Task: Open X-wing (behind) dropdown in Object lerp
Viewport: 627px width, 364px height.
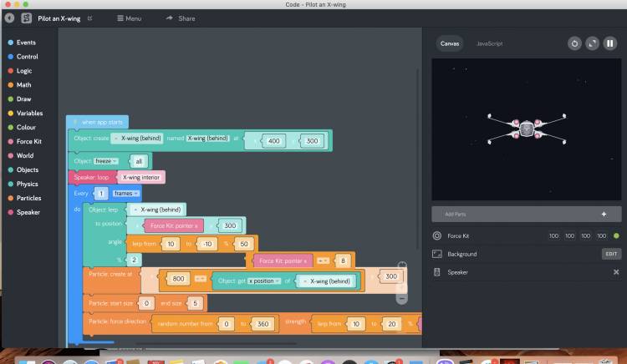Action: (x=156, y=210)
